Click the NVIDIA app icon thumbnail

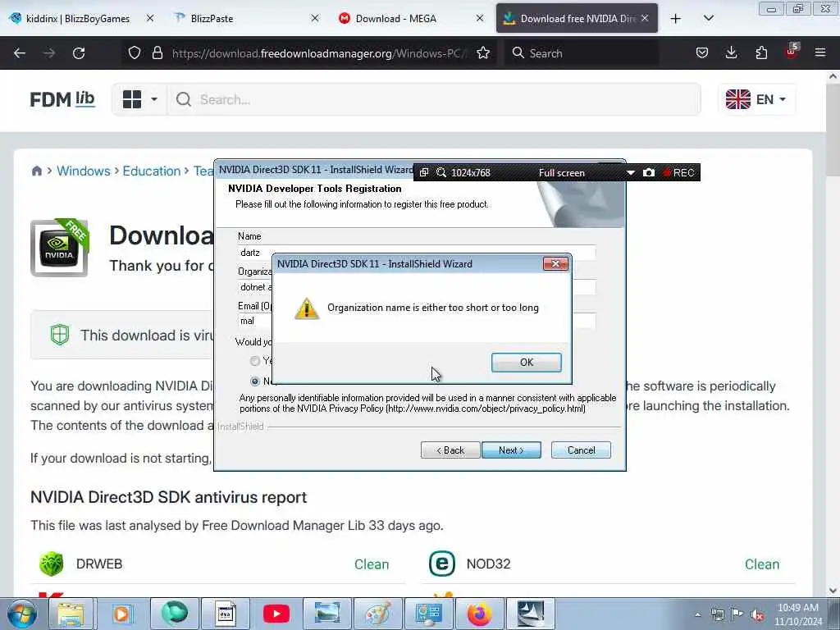pos(59,248)
